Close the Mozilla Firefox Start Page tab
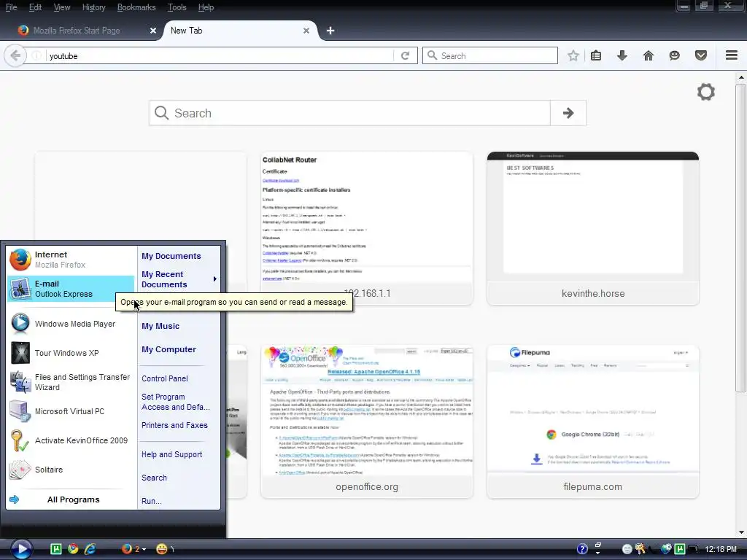 coord(153,31)
